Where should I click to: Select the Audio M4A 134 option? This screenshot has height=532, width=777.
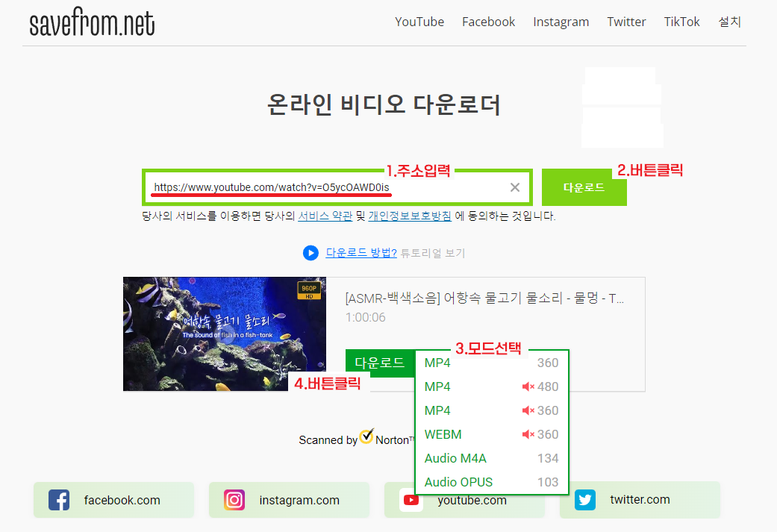pyautogui.click(x=492, y=457)
